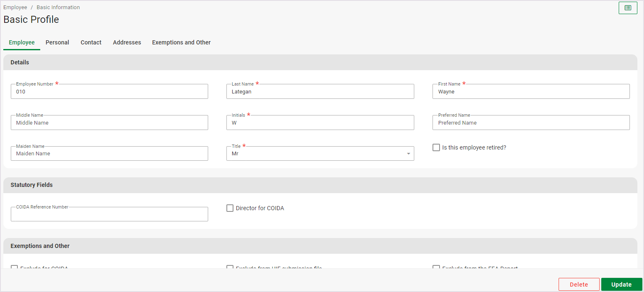644x292 pixels.
Task: Check Exclude from the EEA Report box
Action: click(x=436, y=267)
